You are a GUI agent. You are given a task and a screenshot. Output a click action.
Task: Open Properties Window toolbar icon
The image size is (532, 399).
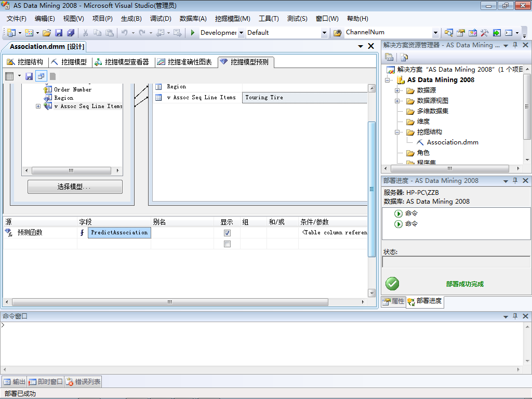pyautogui.click(x=460, y=33)
